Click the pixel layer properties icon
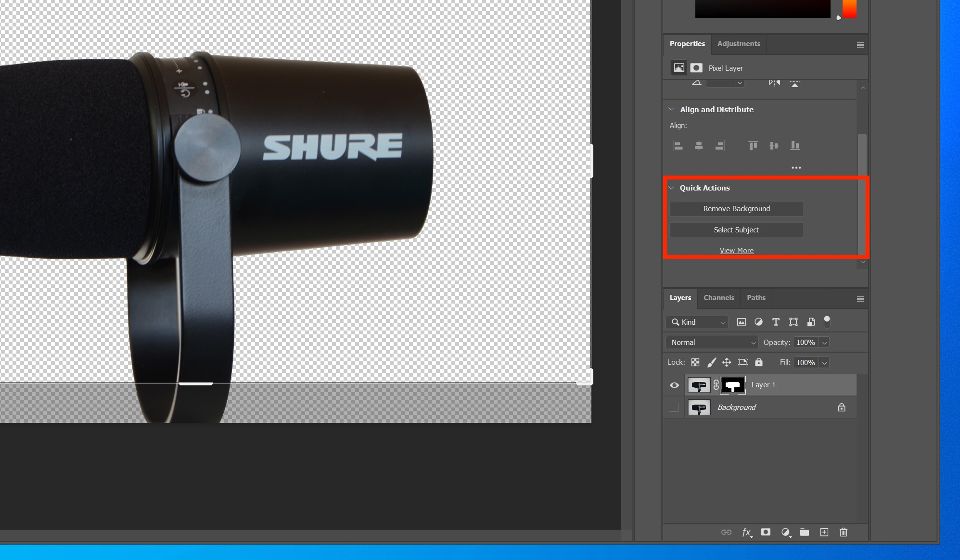Viewport: 960px width, 560px height. [679, 68]
